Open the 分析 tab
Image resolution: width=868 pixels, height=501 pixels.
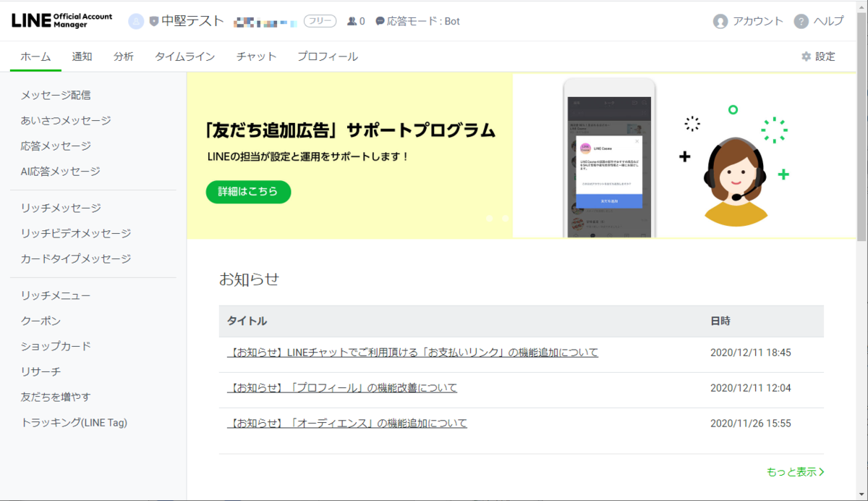tap(124, 56)
